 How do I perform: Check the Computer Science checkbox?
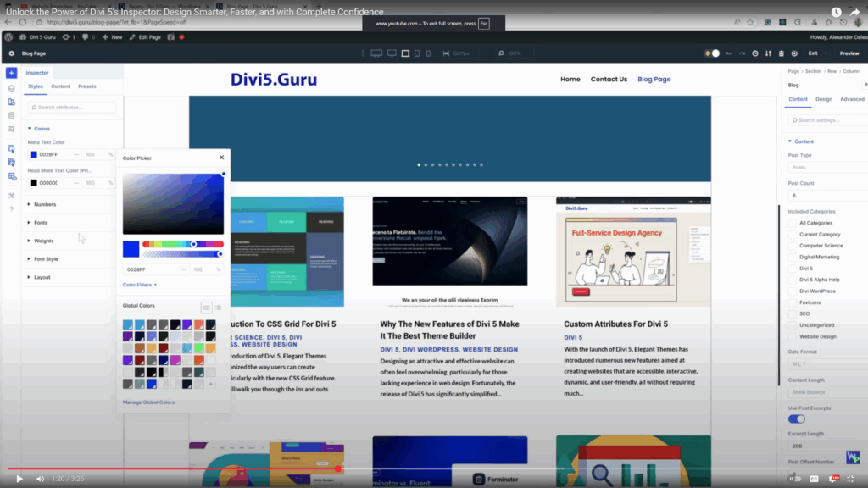(793, 246)
